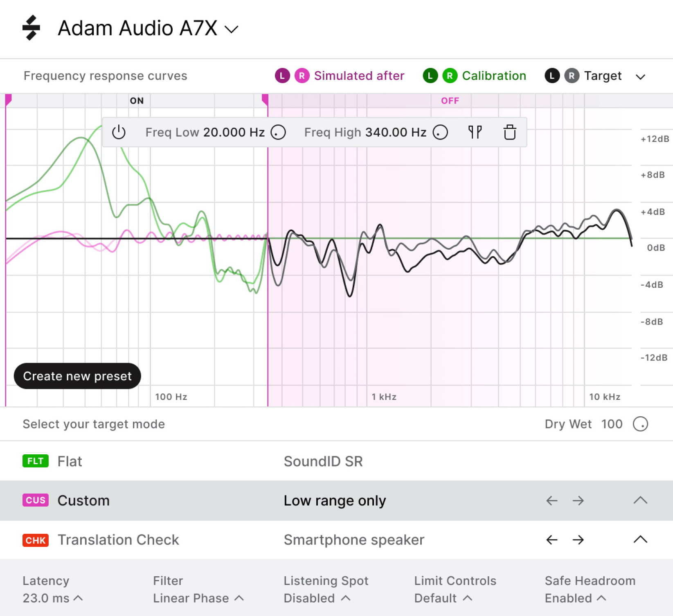This screenshot has height=616, width=673.
Task: Open the Filter Linear Phase menu
Action: coord(198,598)
